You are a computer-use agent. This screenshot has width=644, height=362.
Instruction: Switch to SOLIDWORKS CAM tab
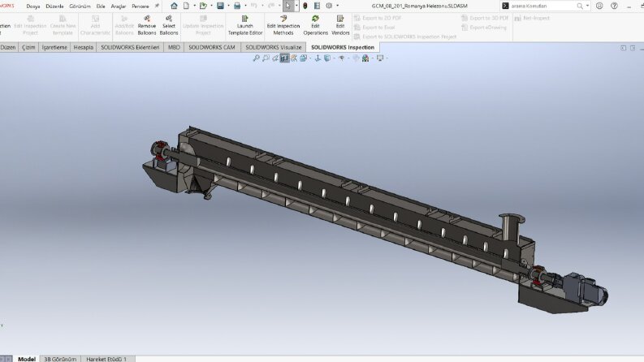click(x=212, y=47)
